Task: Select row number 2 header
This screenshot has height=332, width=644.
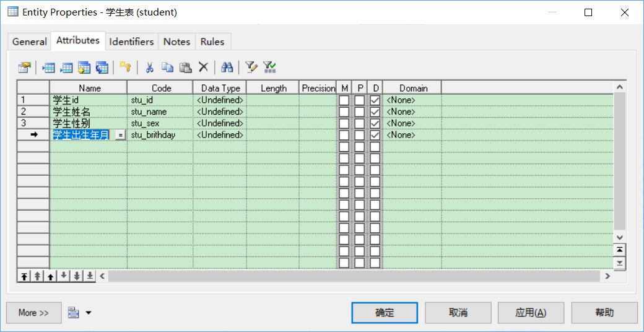Action: point(33,111)
